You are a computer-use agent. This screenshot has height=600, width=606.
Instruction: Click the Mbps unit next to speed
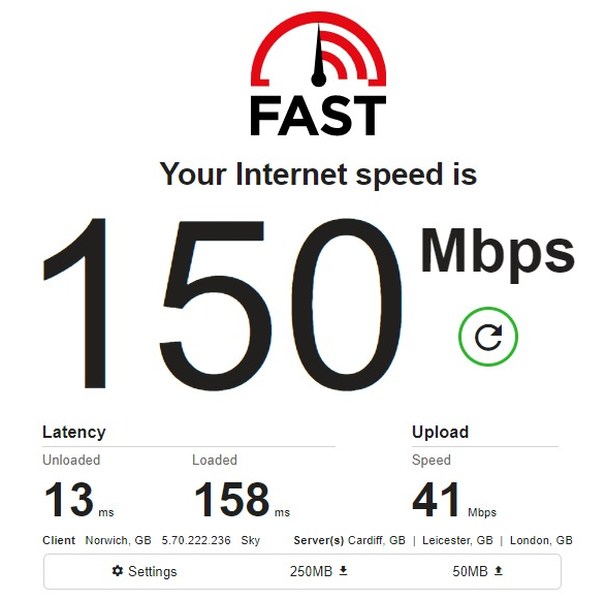pyautogui.click(x=498, y=254)
